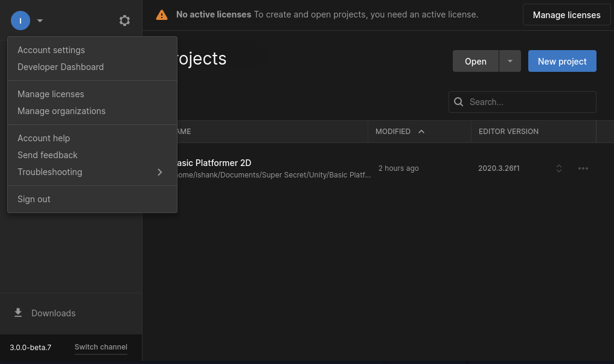Screen dimensions: 614x364
Task: Click the Switch channel link
Action: [101, 347]
